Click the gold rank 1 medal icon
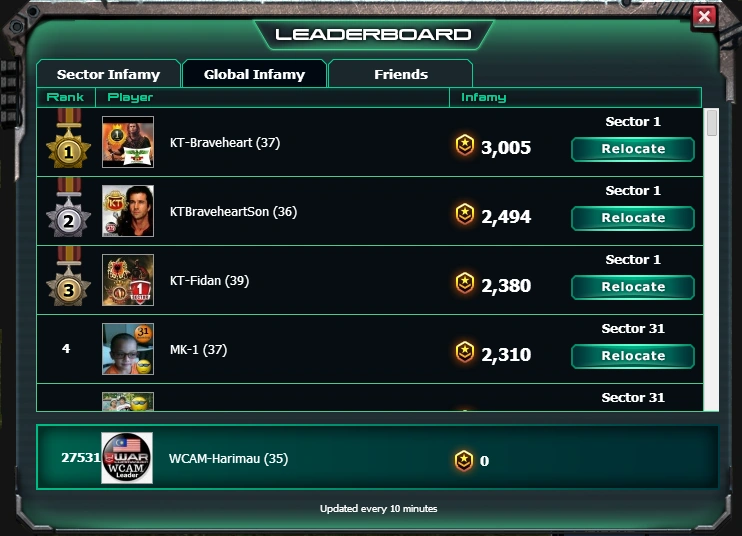The width and height of the screenshot is (742, 536). coord(69,139)
